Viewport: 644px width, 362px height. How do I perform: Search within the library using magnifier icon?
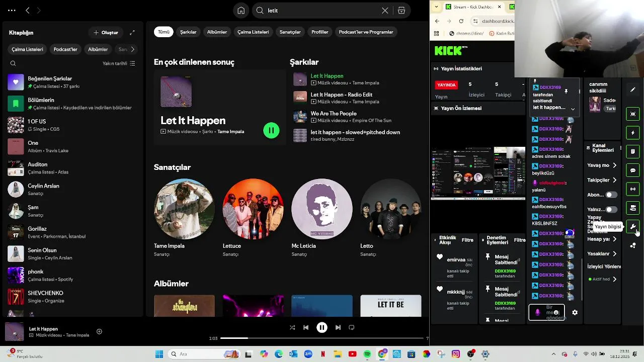13,63
